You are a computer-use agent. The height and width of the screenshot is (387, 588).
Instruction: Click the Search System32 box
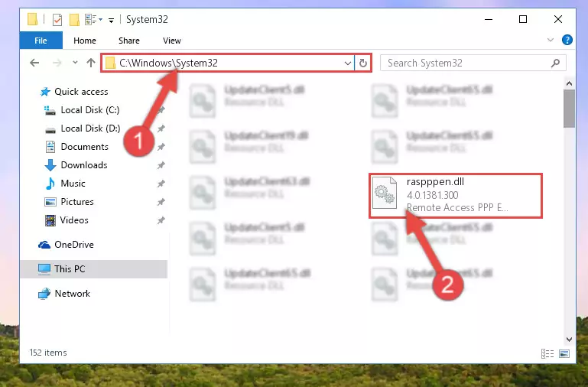pos(473,63)
